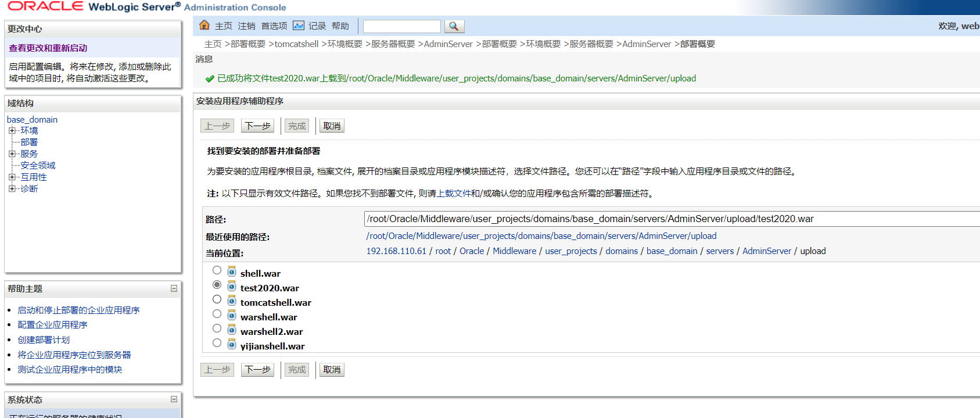Collapse the 帮助主题 panel via its minimize icon
This screenshot has height=418, width=980.
coord(174,288)
